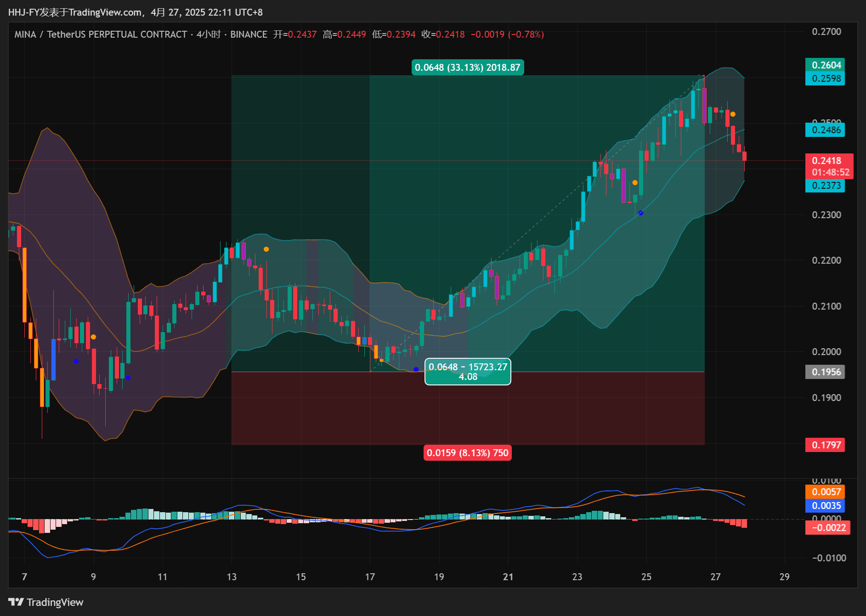Image resolution: width=866 pixels, height=616 pixels.
Task: Click the countdown timer 01:48:52
Action: tap(831, 172)
